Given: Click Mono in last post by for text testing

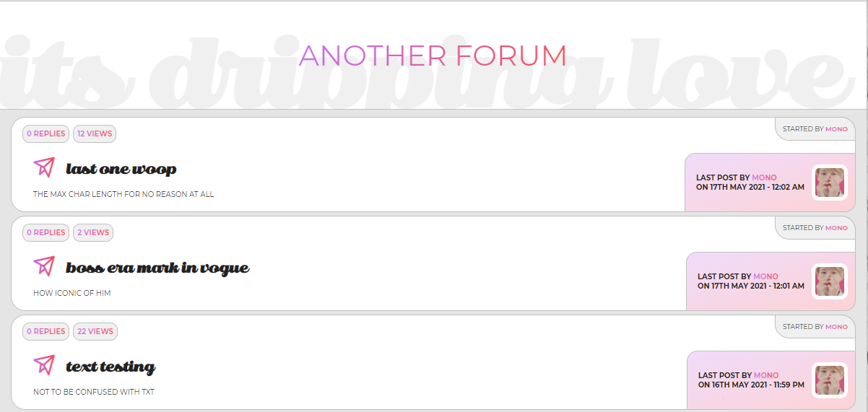Looking at the screenshot, I should coord(766,375).
